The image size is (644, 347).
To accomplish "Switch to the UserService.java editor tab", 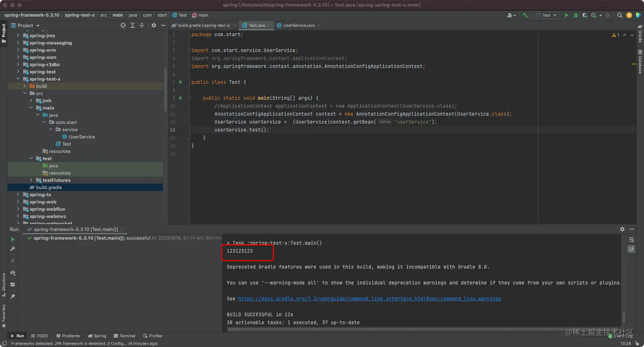I will (x=299, y=26).
